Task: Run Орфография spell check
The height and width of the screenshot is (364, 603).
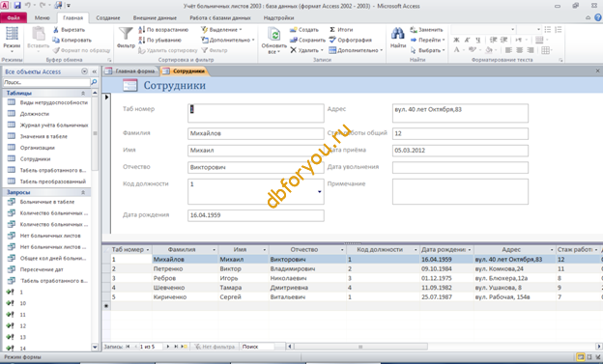Action: 351,40
